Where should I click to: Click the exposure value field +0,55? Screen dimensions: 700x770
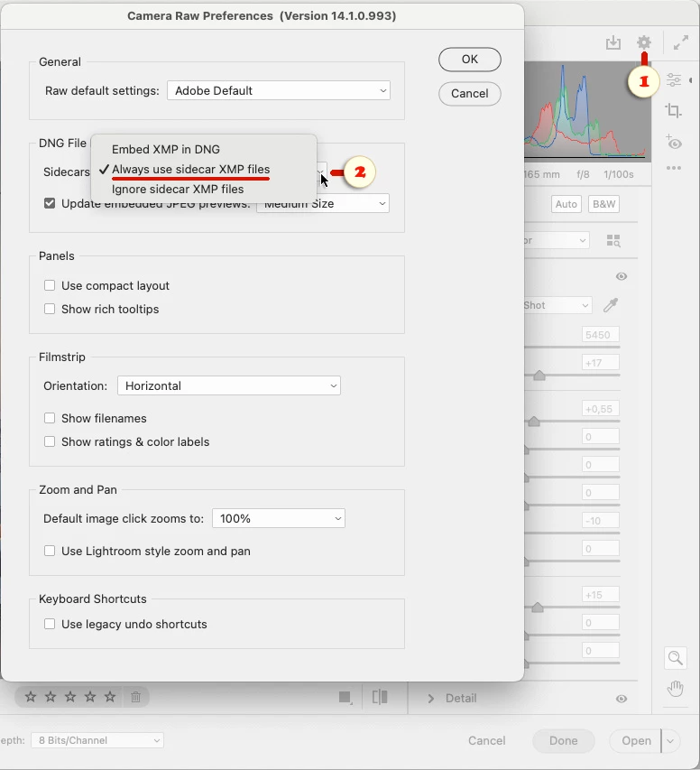click(601, 409)
